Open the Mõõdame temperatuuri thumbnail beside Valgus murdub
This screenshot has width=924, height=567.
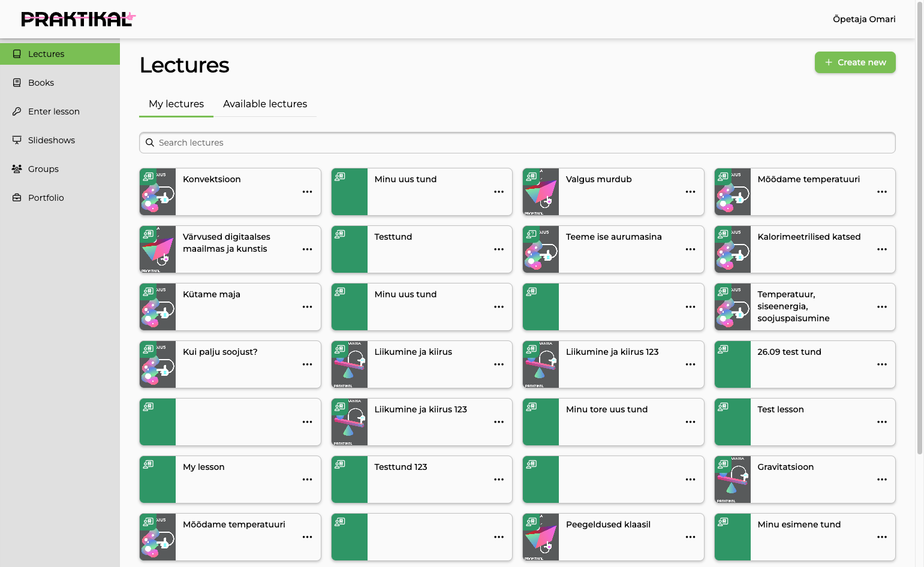pyautogui.click(x=733, y=192)
